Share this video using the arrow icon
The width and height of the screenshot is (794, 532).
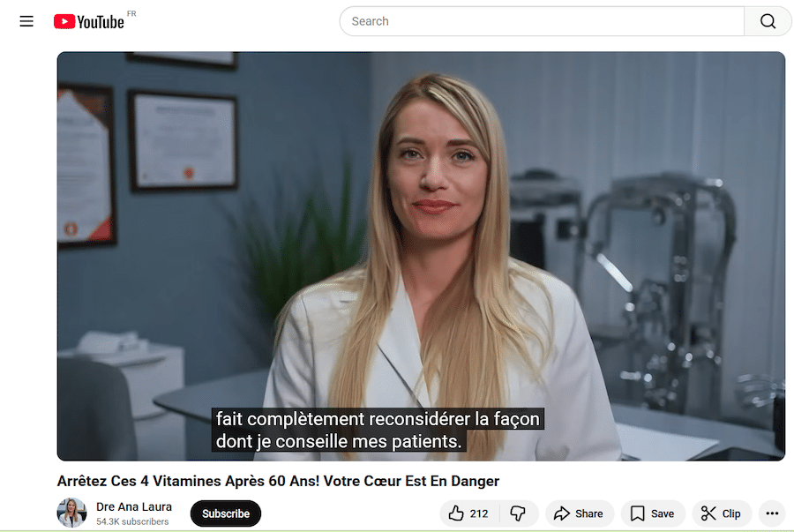[578, 513]
